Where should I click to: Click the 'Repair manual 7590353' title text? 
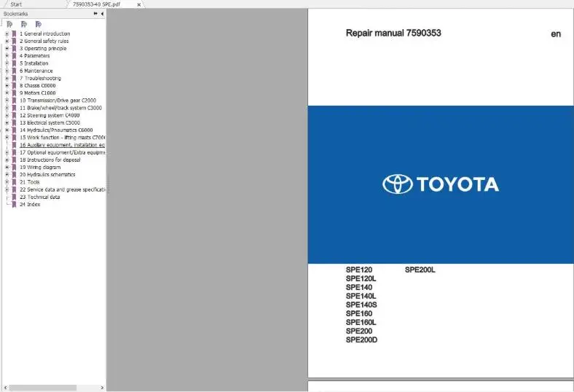tap(393, 33)
